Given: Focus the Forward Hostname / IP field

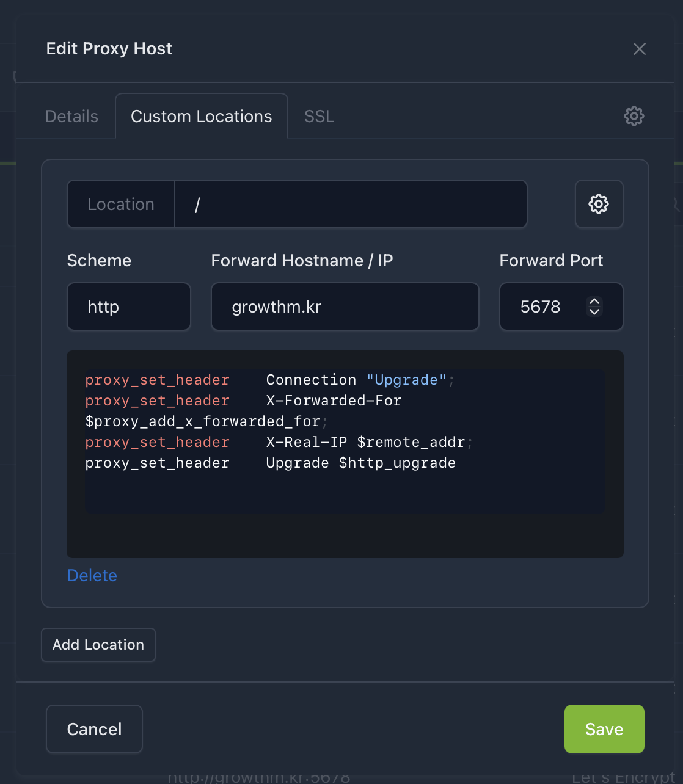Looking at the screenshot, I should click(345, 307).
